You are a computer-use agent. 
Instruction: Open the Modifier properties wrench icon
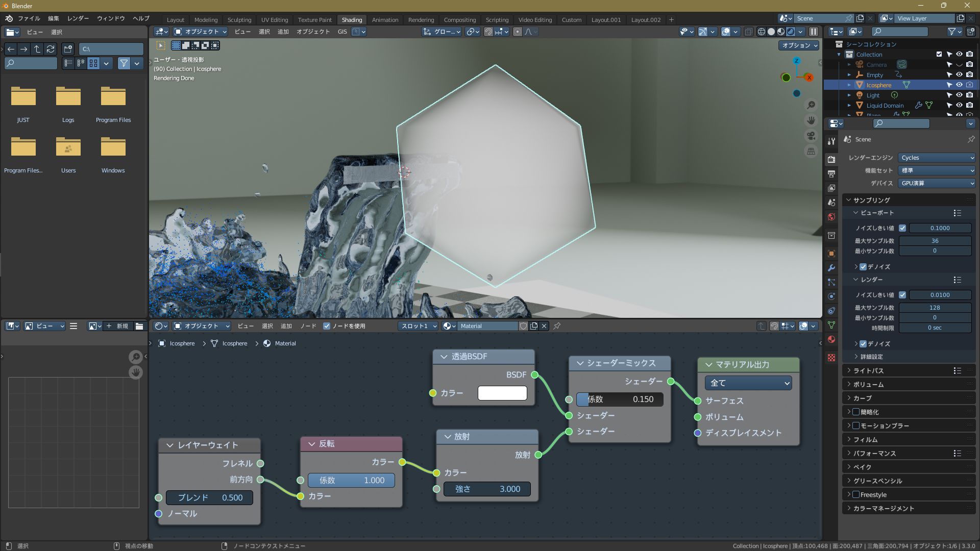[x=831, y=268]
